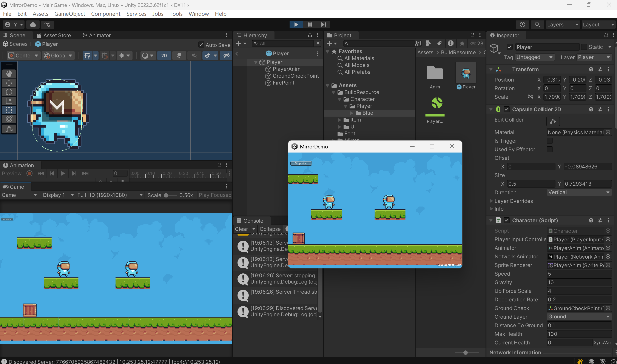Open the GameObject menu
617x364 pixels.
(70, 14)
